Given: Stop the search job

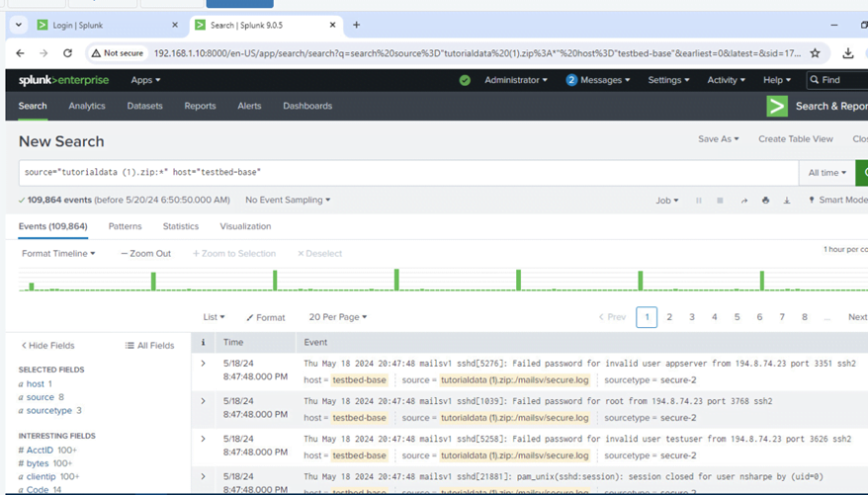Looking at the screenshot, I should pyautogui.click(x=720, y=201).
